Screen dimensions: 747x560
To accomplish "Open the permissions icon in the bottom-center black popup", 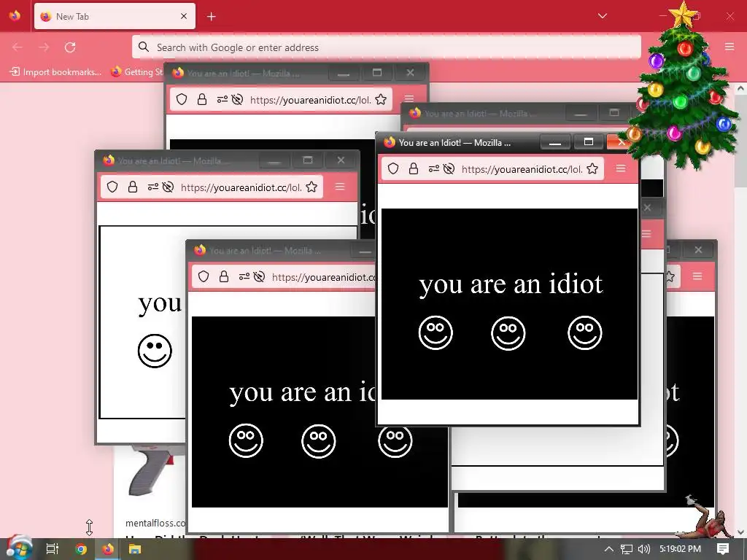I will tap(244, 276).
